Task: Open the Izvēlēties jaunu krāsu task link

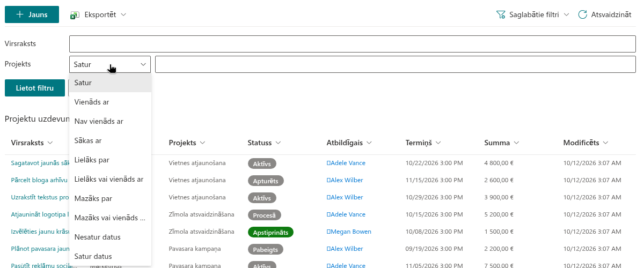Action: coord(40,232)
